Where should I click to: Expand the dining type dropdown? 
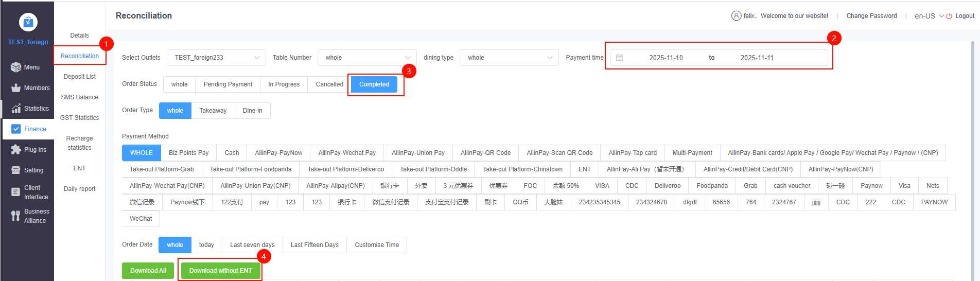pos(509,58)
